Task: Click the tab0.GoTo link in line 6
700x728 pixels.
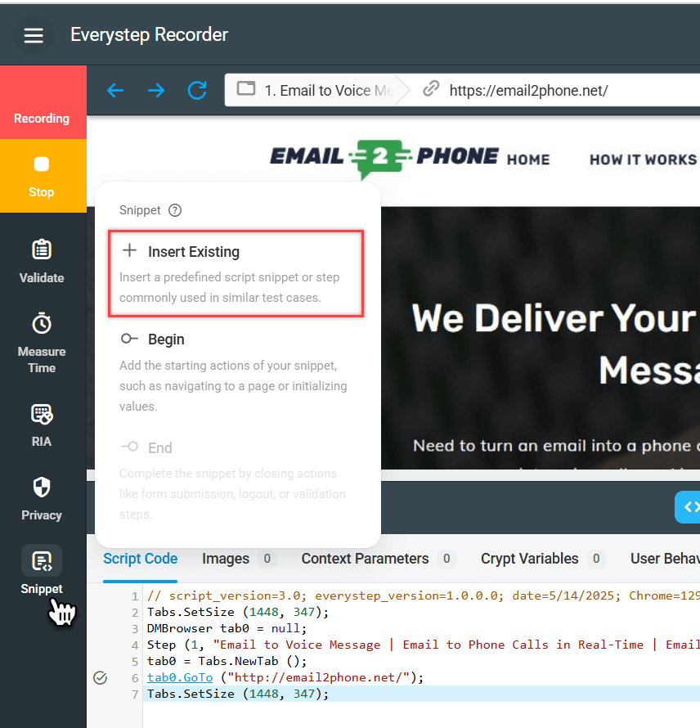Action: 180,677
